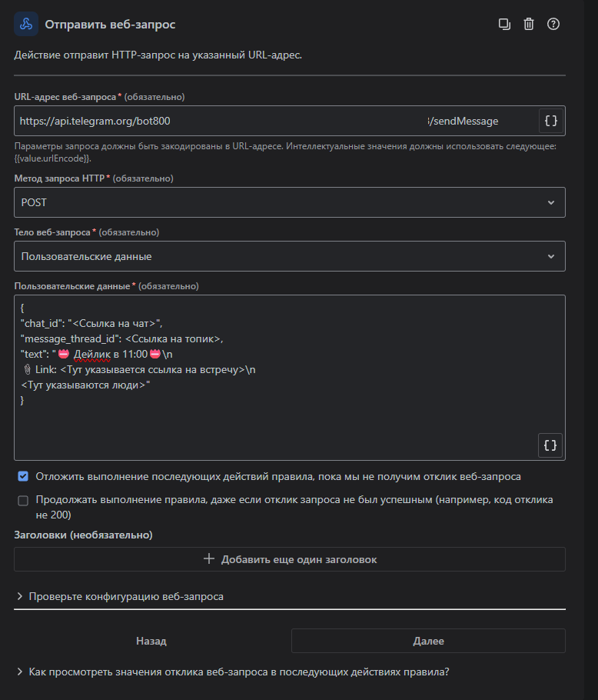Image resolution: width=598 pixels, height=700 pixels.
Task: Insert smart value in the URL field
Action: 550,121
